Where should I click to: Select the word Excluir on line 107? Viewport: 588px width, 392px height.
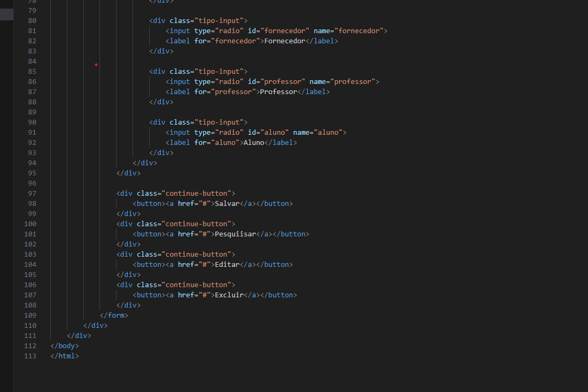tap(229, 295)
